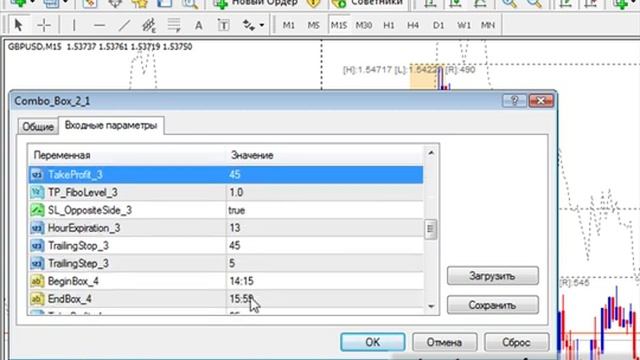Select the BeginBox_4 variable row

226,281
